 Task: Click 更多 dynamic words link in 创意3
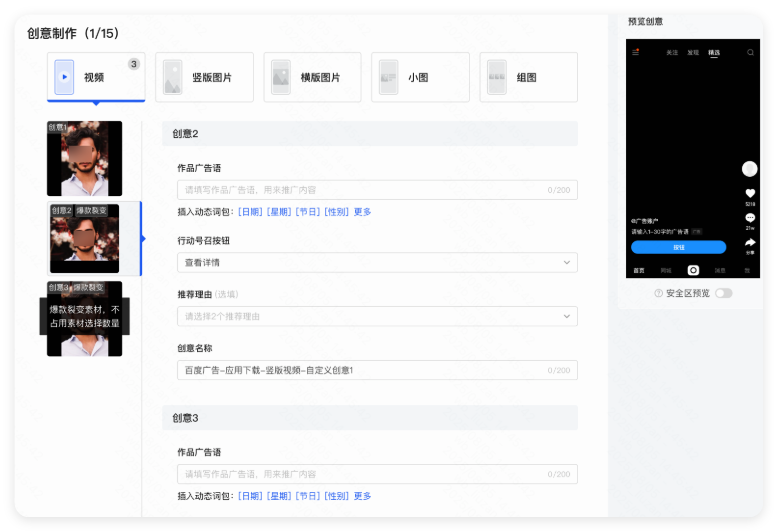(362, 496)
